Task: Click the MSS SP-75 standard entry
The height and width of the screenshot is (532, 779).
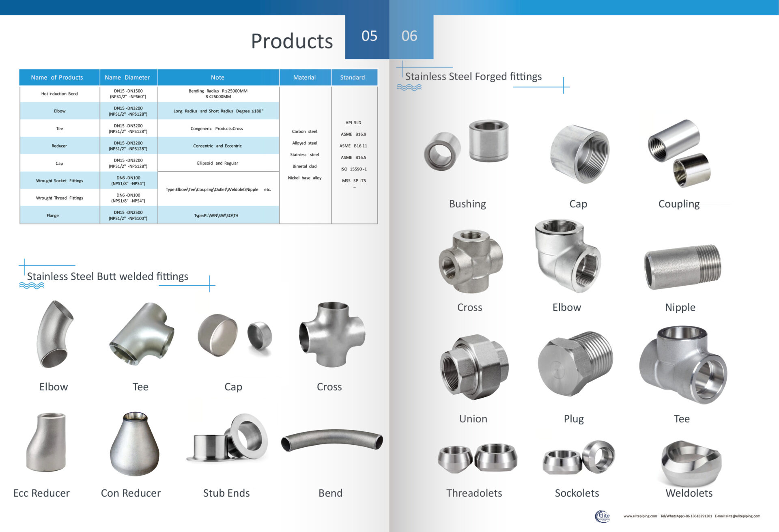Action: point(354,181)
